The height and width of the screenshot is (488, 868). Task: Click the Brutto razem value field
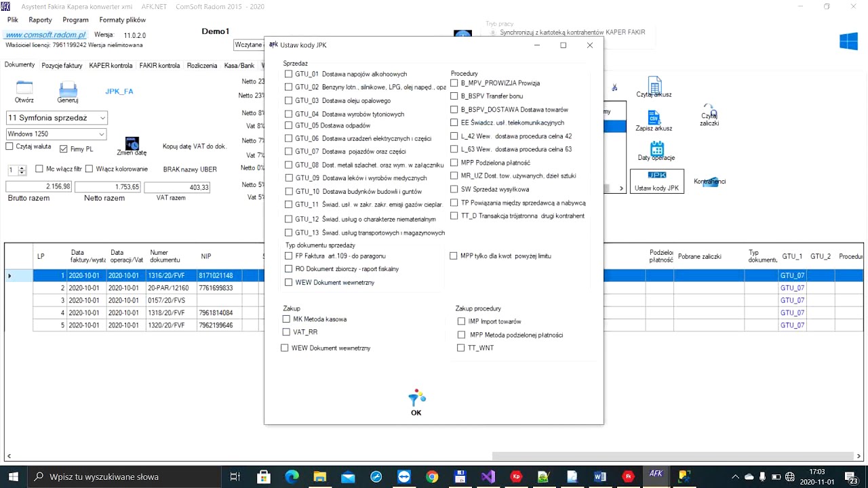(x=39, y=186)
